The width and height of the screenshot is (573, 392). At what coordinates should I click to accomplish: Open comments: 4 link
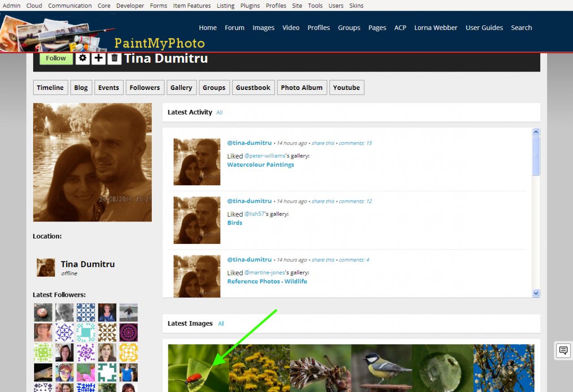point(354,260)
